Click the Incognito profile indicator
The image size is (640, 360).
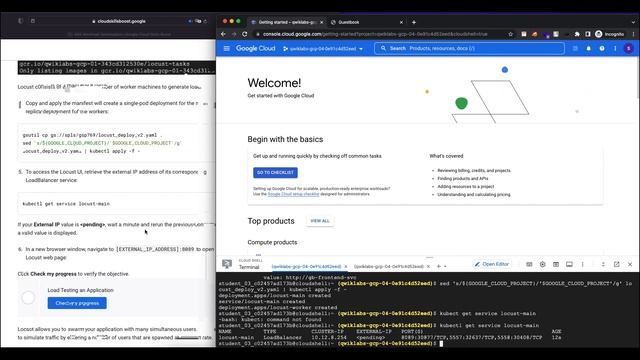pyautogui.click(x=609, y=34)
